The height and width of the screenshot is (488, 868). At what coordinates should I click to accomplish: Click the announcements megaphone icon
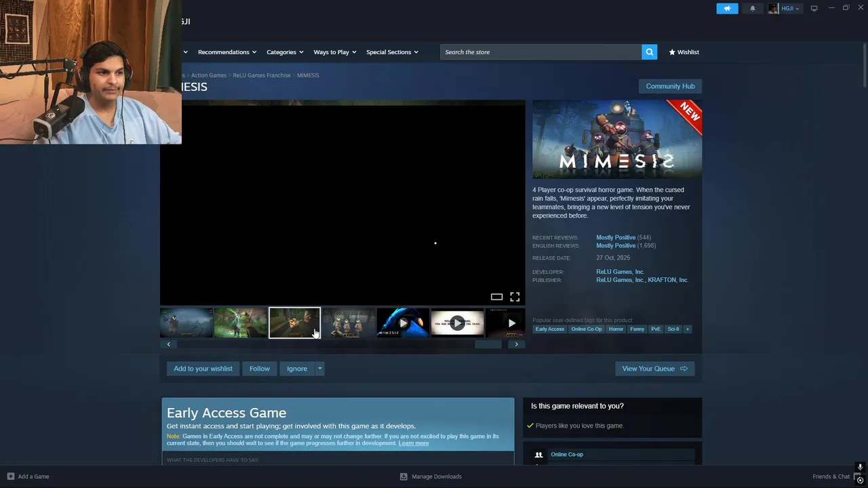pos(727,8)
